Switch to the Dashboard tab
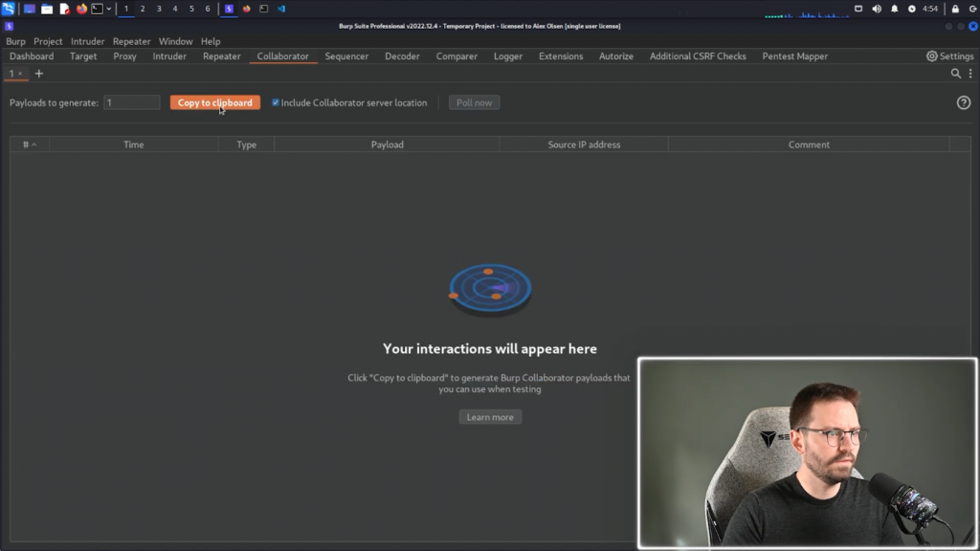Image resolution: width=980 pixels, height=551 pixels. click(32, 56)
